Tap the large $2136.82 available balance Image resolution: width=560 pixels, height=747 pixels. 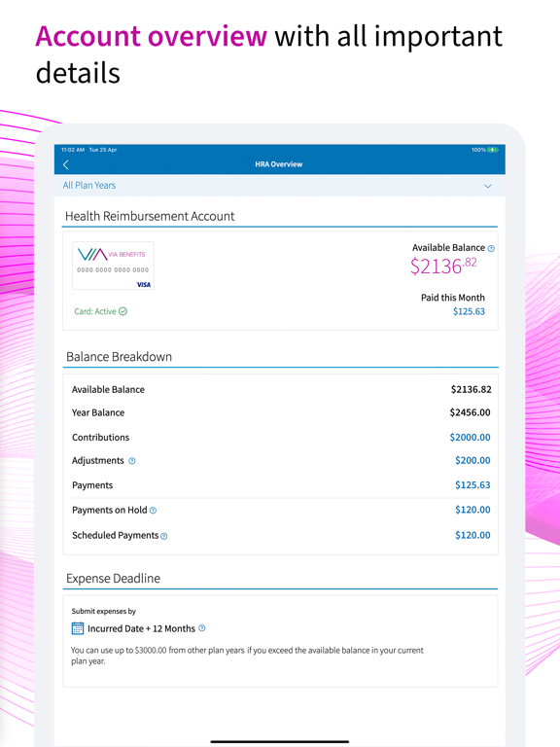[443, 266]
